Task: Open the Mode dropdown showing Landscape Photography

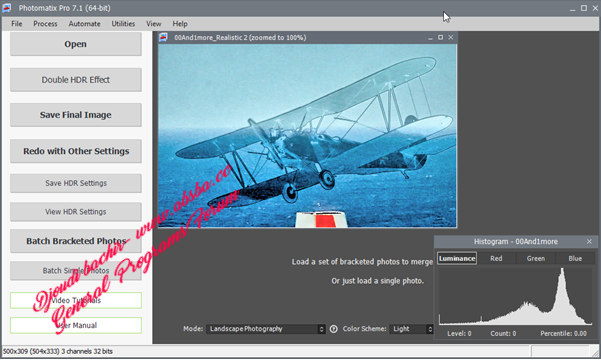Action: [x=265, y=329]
